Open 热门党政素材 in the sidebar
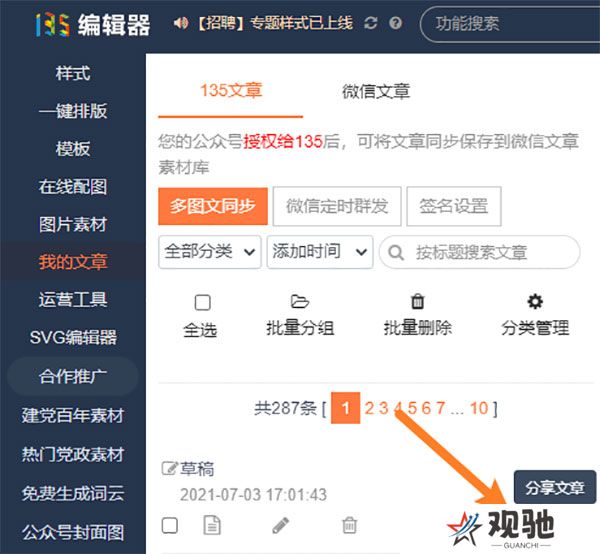 pyautogui.click(x=73, y=454)
